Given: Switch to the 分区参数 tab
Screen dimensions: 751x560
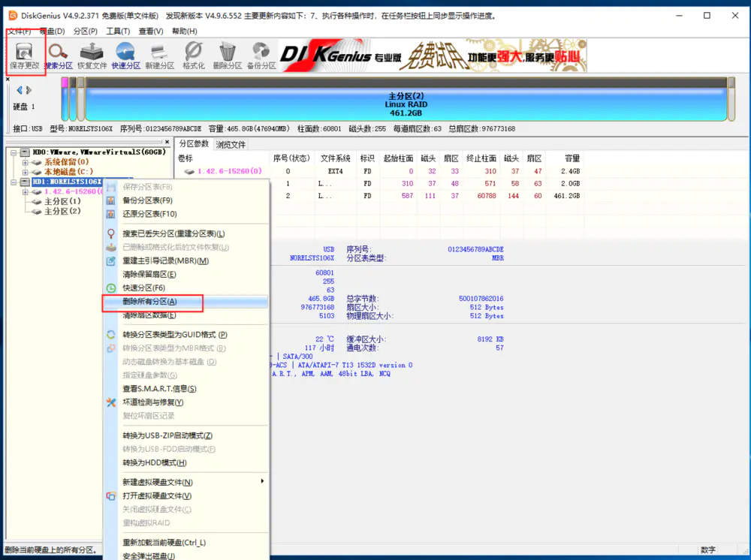Looking at the screenshot, I should 194,143.
